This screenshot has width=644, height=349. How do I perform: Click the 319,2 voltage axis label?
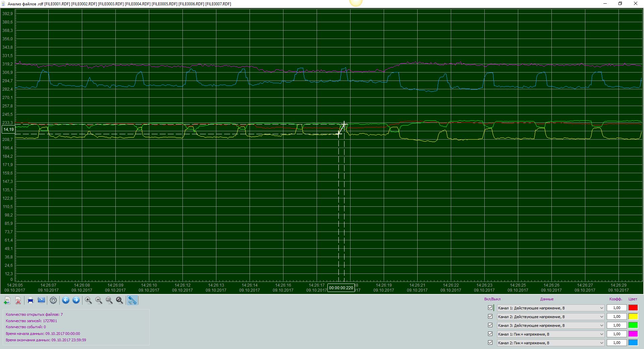click(x=7, y=64)
